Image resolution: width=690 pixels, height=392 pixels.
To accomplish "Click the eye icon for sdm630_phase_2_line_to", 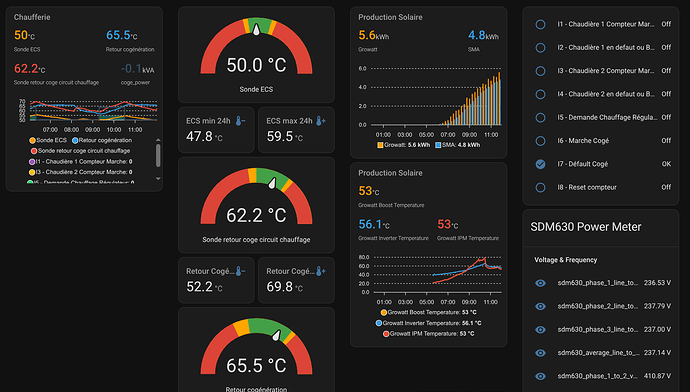I will tap(540, 306).
